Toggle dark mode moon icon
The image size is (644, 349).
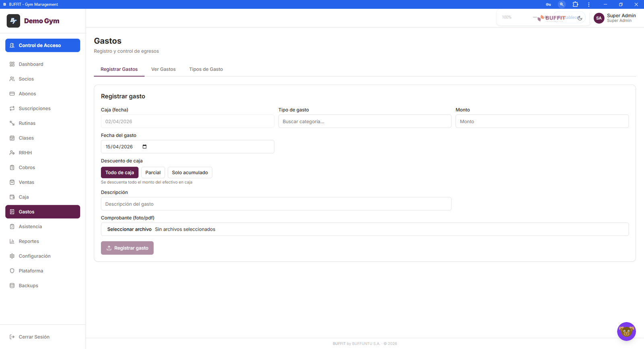[580, 18]
